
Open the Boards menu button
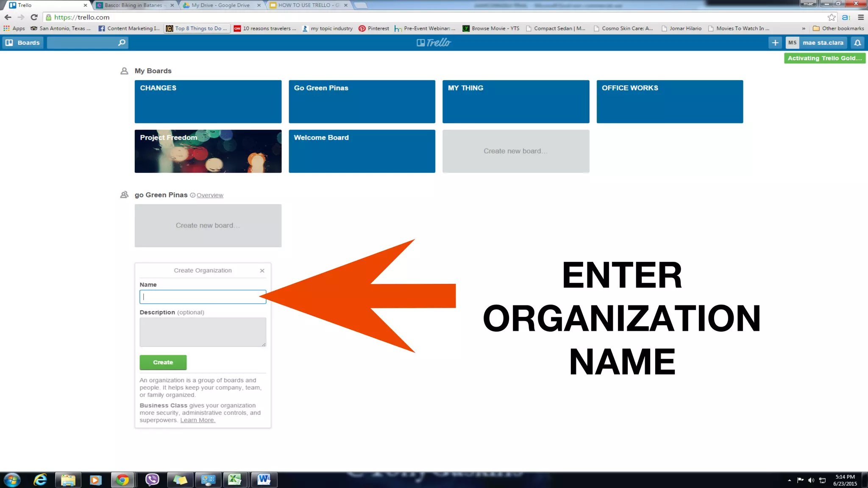pos(23,43)
